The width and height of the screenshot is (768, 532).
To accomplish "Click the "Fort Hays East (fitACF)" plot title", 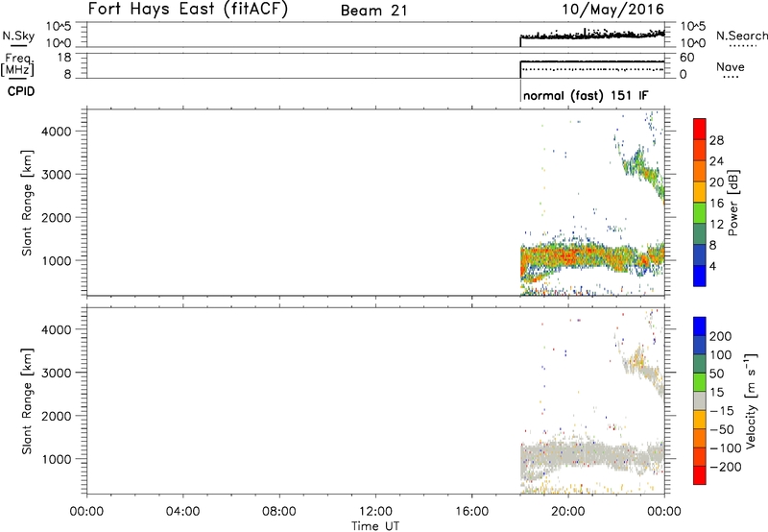I will (188, 9).
